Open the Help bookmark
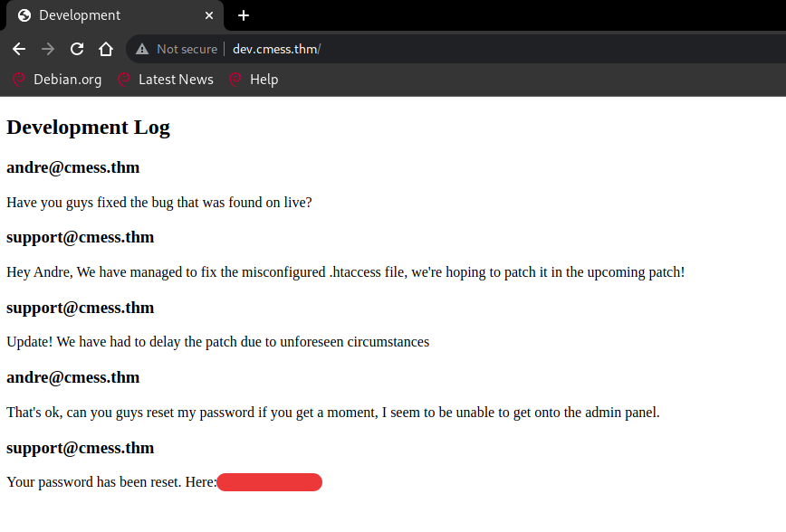This screenshot has width=786, height=532. (264, 80)
